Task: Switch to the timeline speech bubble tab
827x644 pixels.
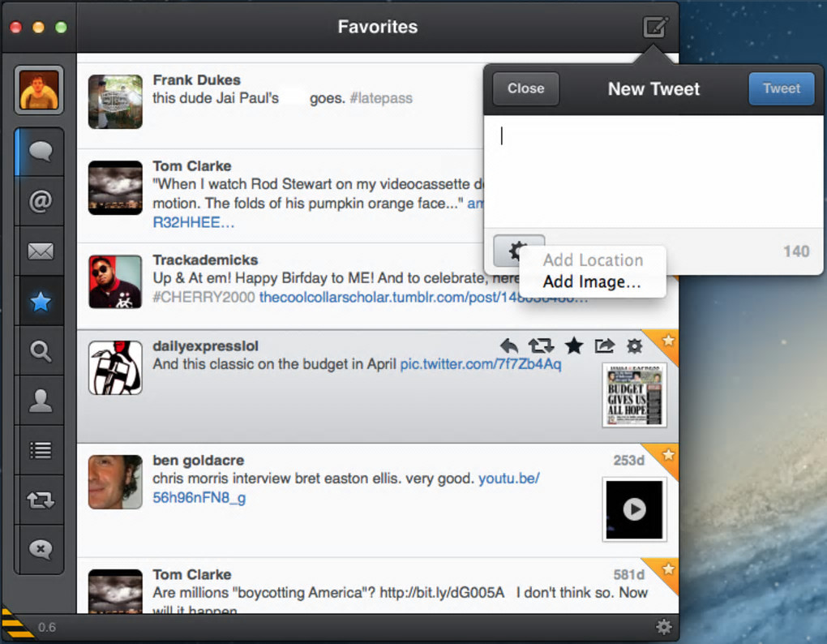Action: tap(41, 152)
